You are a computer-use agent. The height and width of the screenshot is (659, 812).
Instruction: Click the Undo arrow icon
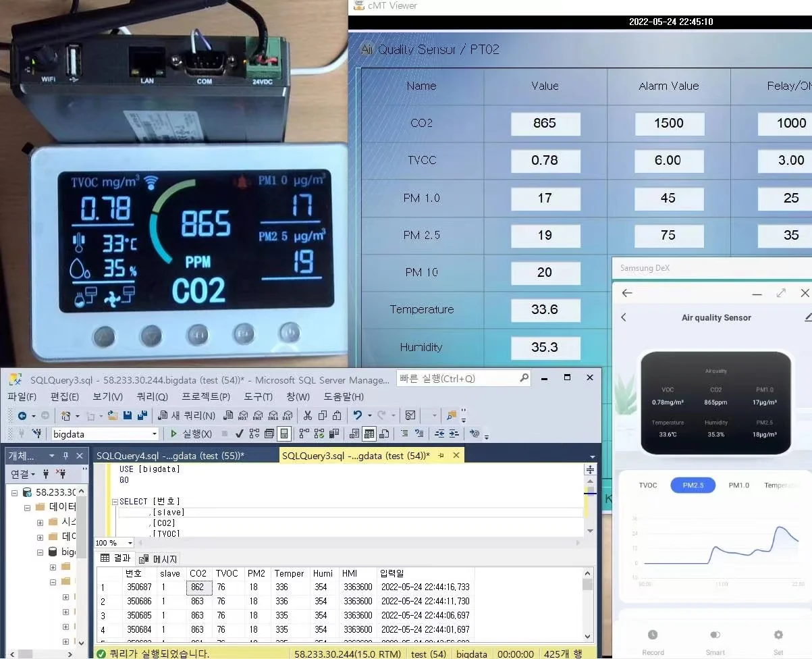coord(357,416)
